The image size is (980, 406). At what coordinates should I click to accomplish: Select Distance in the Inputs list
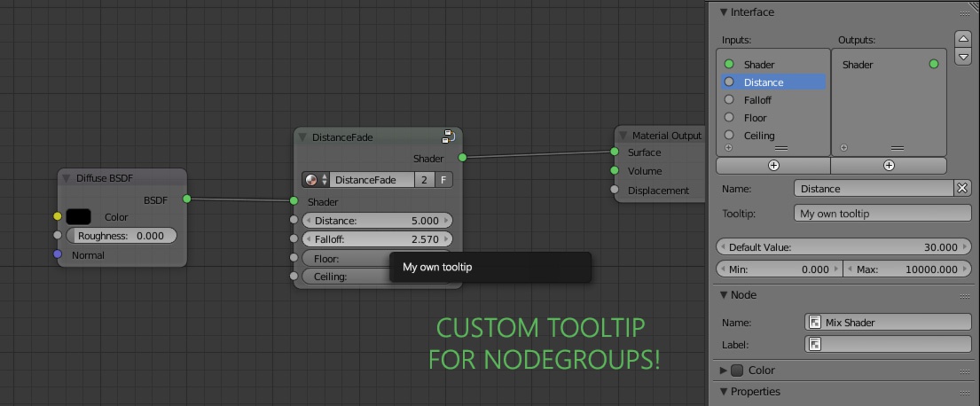[773, 82]
